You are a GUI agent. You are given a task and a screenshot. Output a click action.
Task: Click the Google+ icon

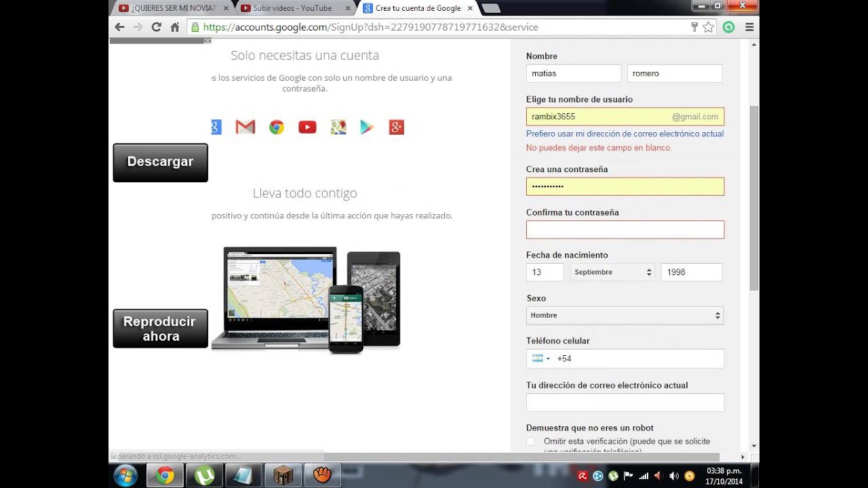pyautogui.click(x=397, y=127)
